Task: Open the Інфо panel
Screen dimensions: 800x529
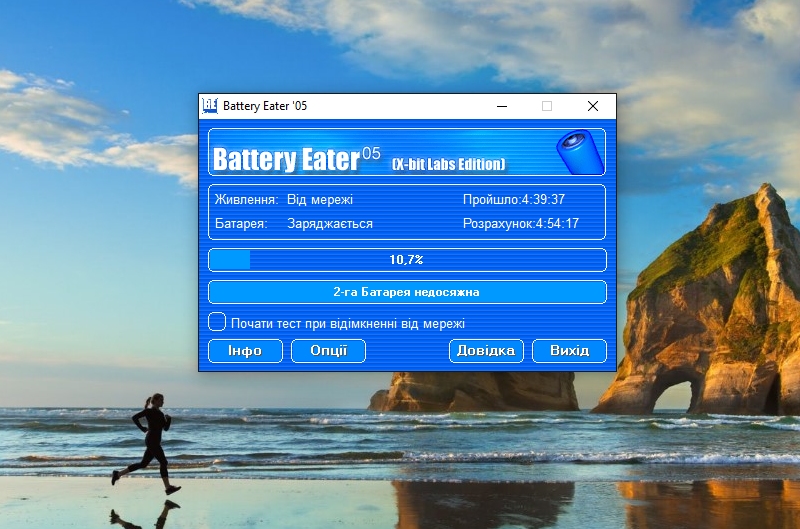Action: click(x=244, y=350)
